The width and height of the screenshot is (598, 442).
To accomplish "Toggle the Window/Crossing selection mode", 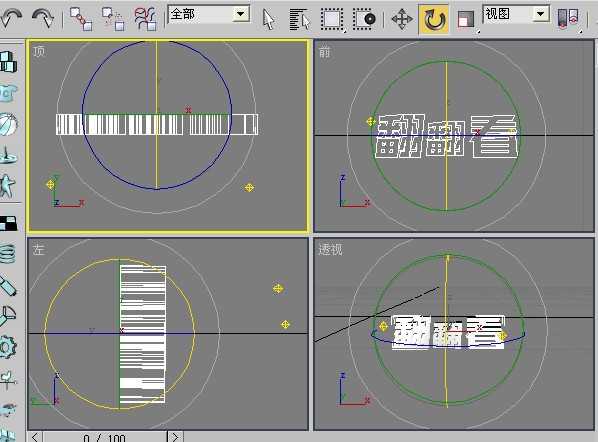I will [x=364, y=19].
